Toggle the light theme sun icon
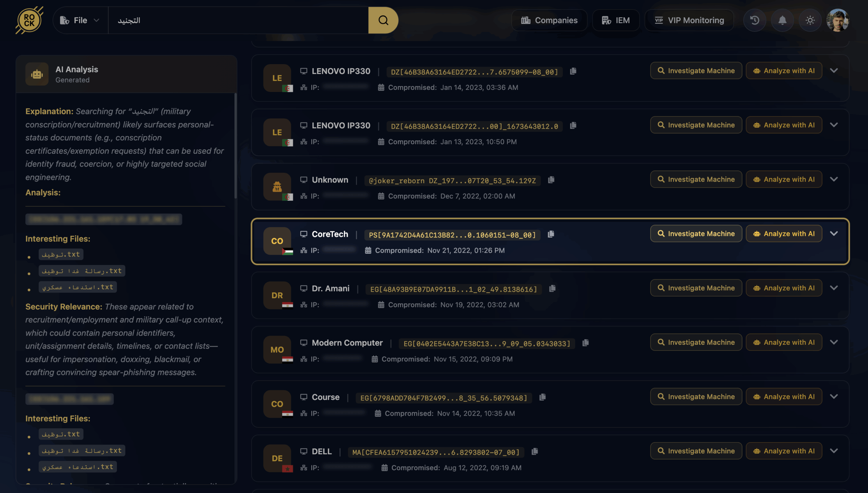This screenshot has height=493, width=868. tap(810, 20)
